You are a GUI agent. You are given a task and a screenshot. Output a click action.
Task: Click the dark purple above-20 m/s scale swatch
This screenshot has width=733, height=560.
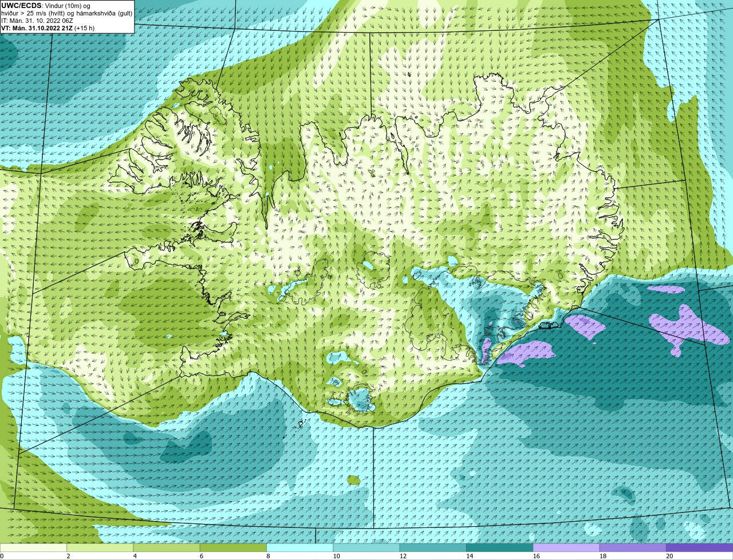(x=700, y=547)
